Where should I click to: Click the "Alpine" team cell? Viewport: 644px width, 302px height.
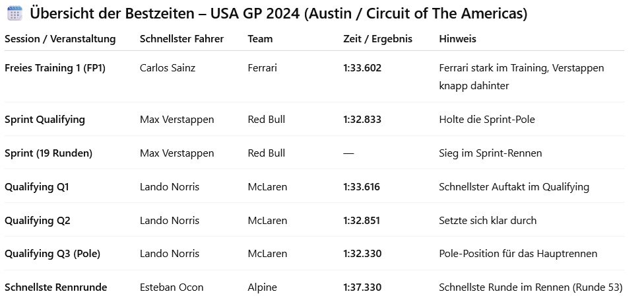coord(262,287)
